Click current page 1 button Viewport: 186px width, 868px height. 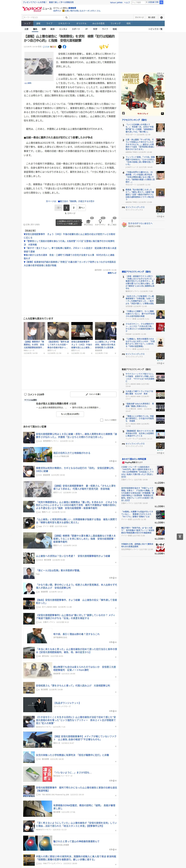click(66, 208)
